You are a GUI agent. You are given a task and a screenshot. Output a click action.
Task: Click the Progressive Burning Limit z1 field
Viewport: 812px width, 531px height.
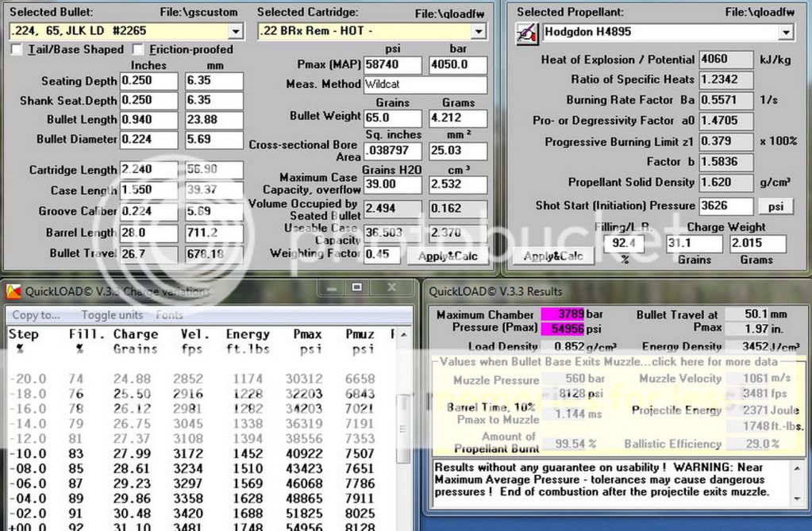(726, 142)
